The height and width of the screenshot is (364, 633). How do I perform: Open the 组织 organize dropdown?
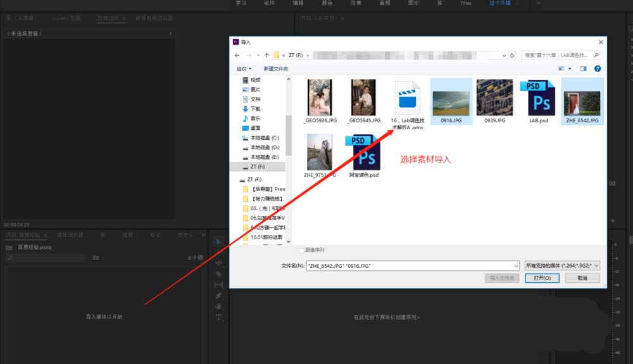click(x=244, y=69)
